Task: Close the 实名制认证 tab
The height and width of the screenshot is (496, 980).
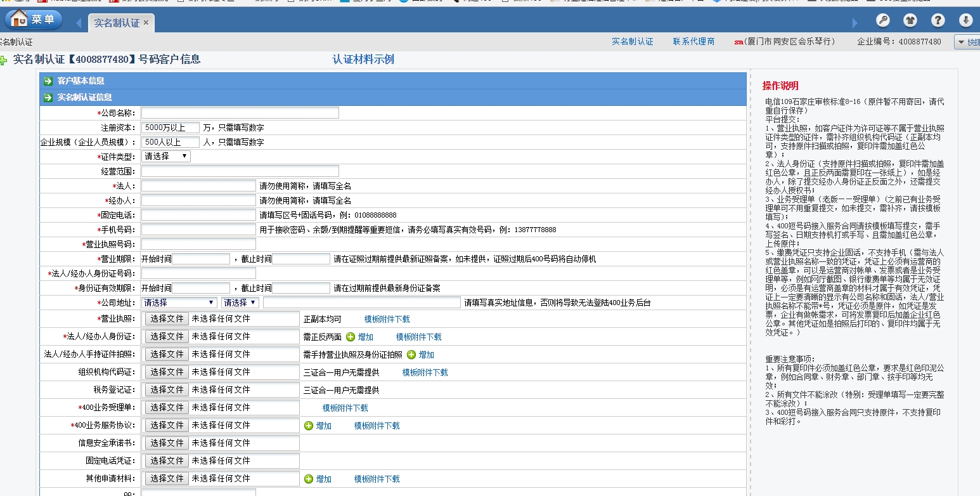Action: [x=146, y=23]
